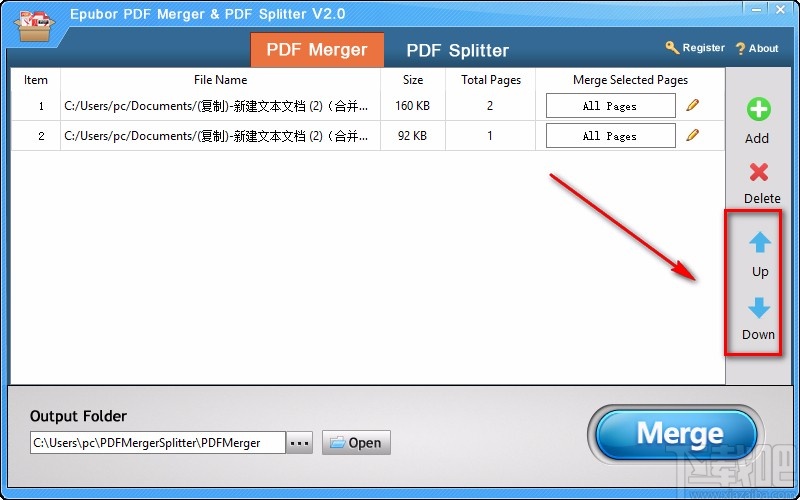This screenshot has height=500, width=800.
Task: Click the Item column header
Action: [36, 80]
